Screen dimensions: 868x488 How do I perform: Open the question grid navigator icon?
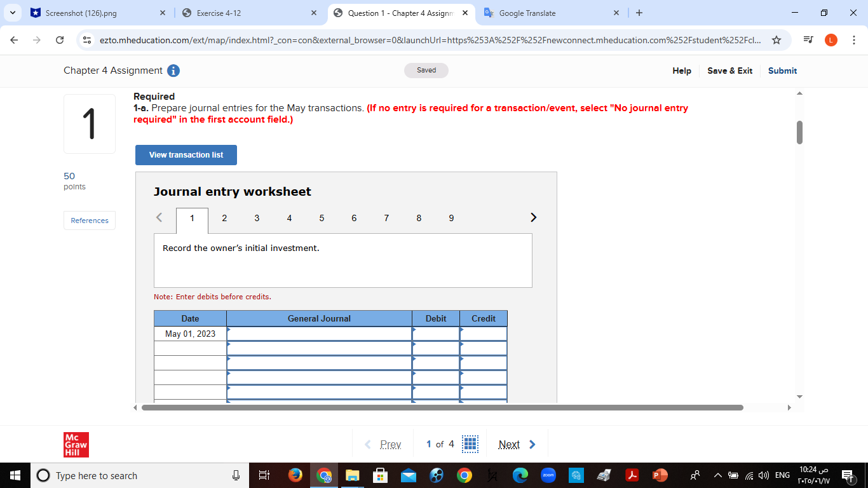tap(470, 444)
